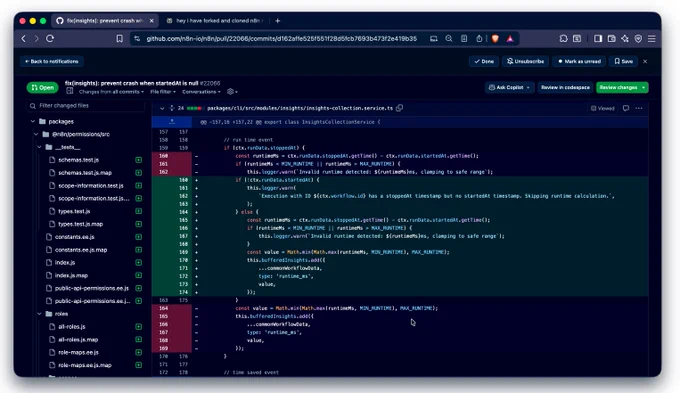Open Changes from all commits dropdown
The height and width of the screenshot is (393, 680).
tap(111, 92)
